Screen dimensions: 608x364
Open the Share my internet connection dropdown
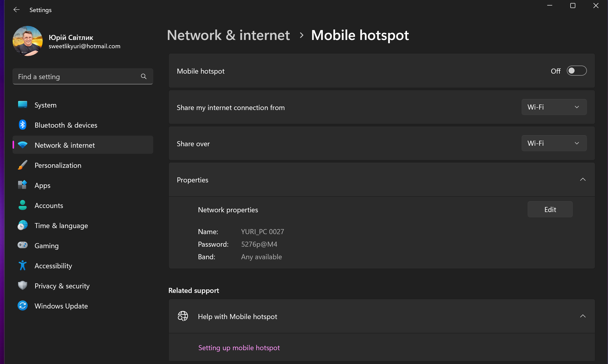(554, 107)
